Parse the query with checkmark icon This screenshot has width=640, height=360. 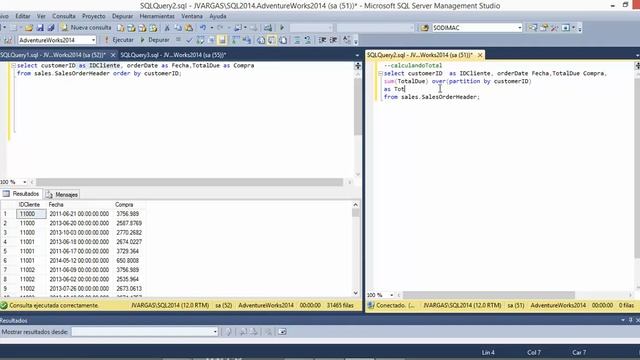[x=189, y=40]
